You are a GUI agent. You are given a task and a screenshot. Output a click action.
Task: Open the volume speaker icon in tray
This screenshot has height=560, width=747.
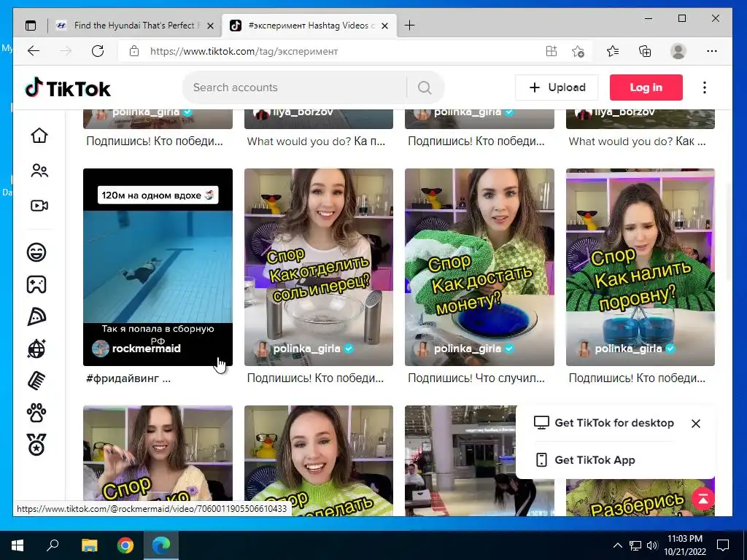pos(652,545)
